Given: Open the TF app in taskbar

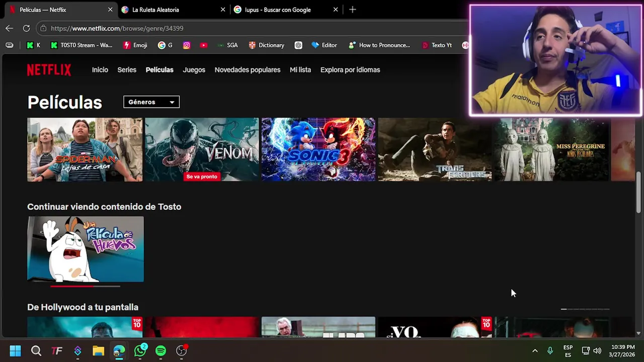Looking at the screenshot, I should click(x=57, y=350).
